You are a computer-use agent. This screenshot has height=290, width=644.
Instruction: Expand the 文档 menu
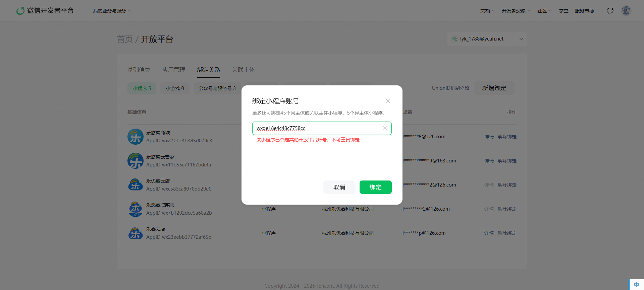488,11
